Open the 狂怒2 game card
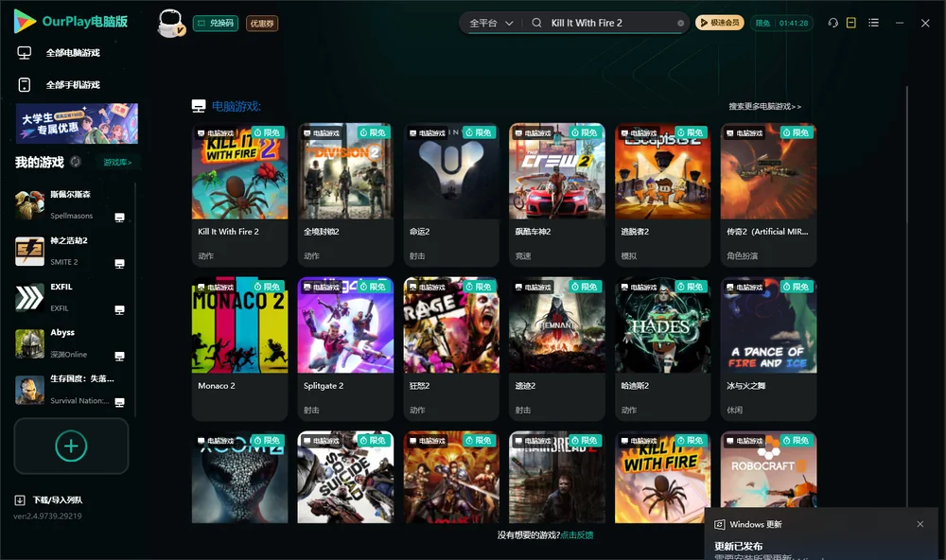This screenshot has height=560, width=946. (450, 349)
